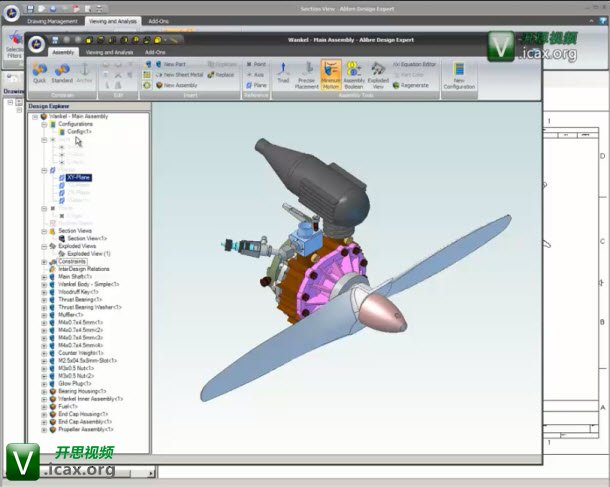Image resolution: width=610 pixels, height=487 pixels.
Task: Collapse the Planes node
Action: pyautogui.click(x=44, y=170)
